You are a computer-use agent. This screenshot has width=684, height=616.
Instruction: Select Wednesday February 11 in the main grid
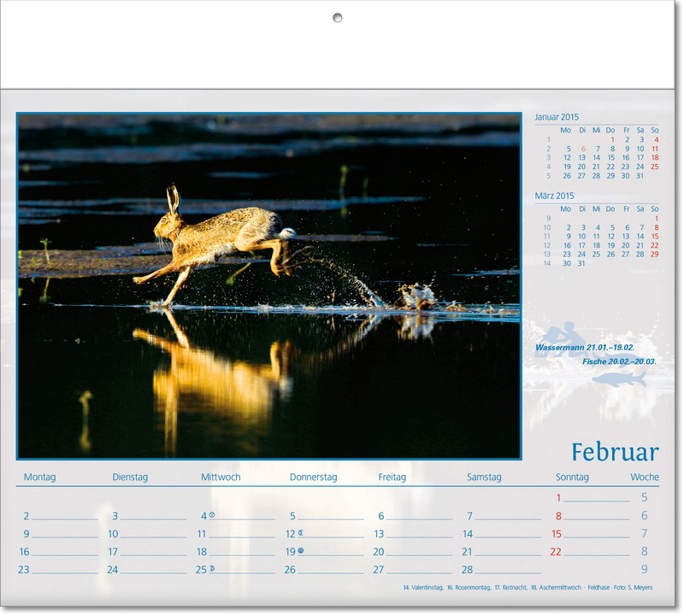[x=202, y=534]
